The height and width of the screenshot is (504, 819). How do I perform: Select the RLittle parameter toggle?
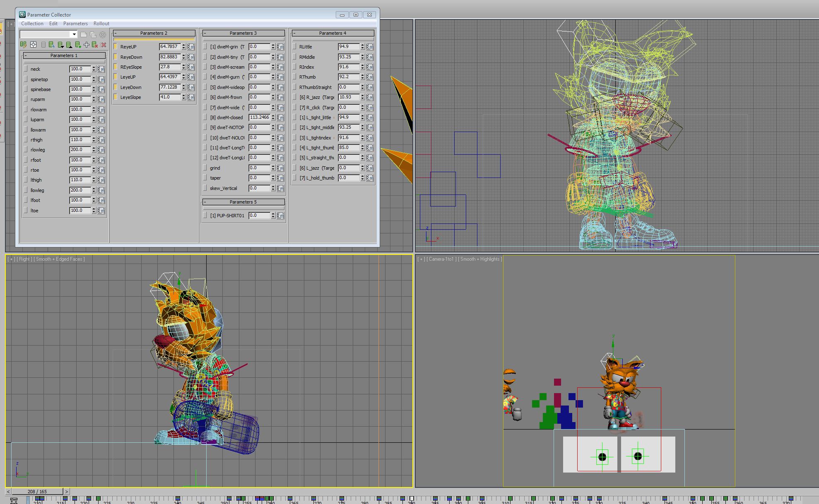coord(294,47)
